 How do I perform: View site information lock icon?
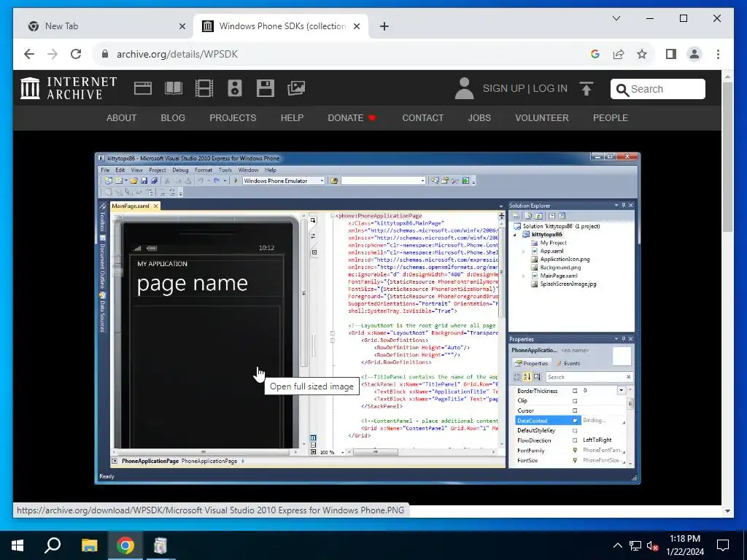pos(105,54)
